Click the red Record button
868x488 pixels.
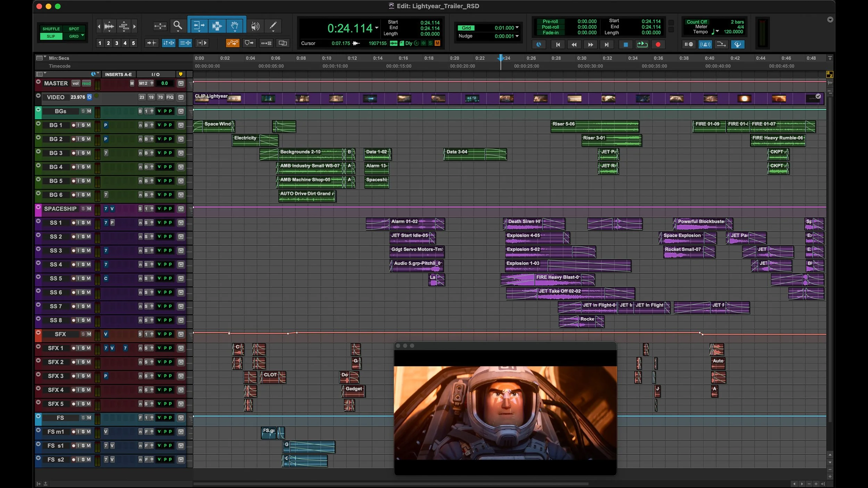[x=658, y=44]
